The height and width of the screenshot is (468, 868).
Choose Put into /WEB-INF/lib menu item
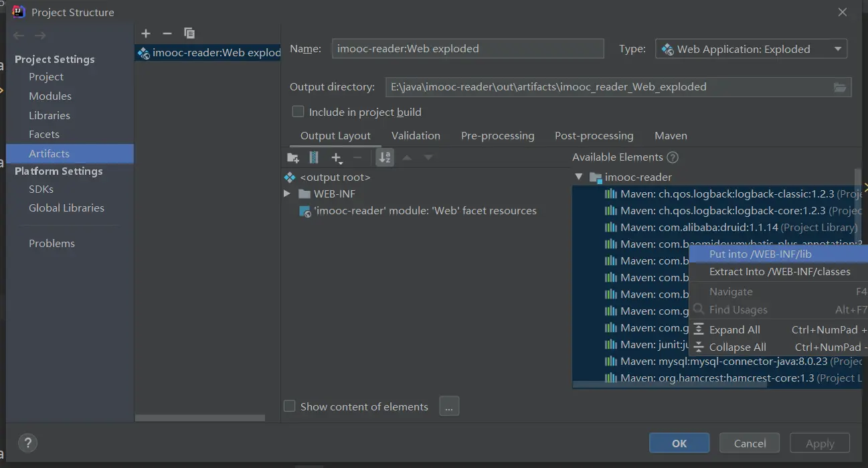click(x=760, y=254)
